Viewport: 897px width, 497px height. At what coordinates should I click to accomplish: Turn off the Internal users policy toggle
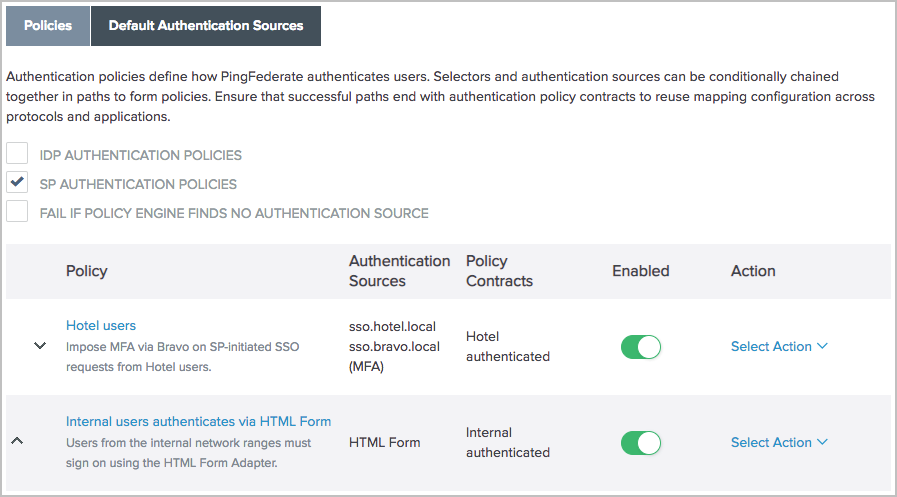pyautogui.click(x=640, y=443)
